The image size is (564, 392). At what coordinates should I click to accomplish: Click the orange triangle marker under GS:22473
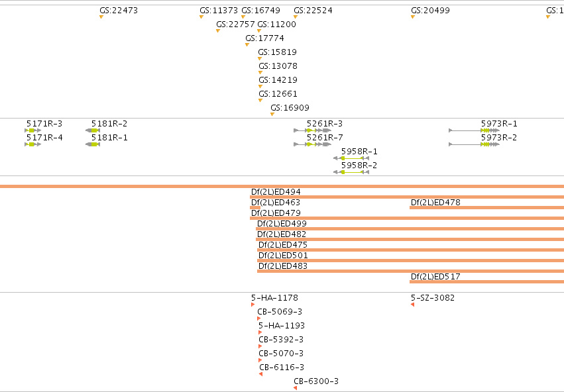(101, 17)
